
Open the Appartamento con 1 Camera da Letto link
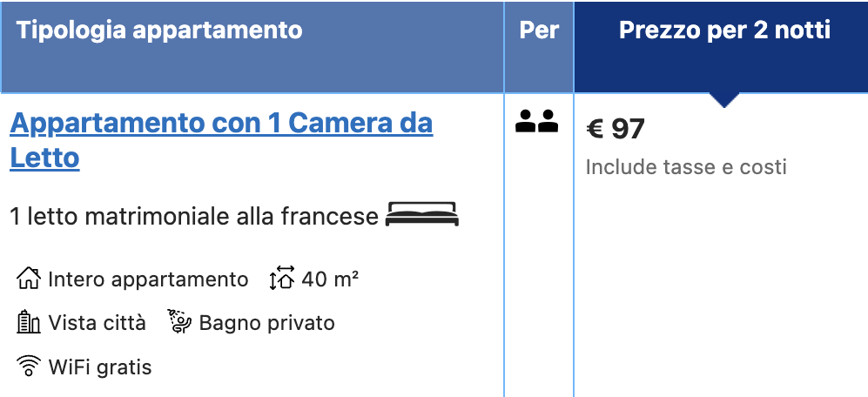click(x=221, y=141)
